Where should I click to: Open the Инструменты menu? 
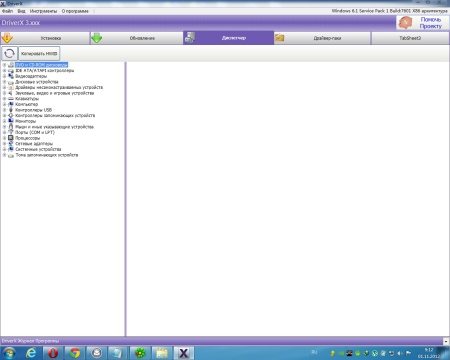coord(43,11)
